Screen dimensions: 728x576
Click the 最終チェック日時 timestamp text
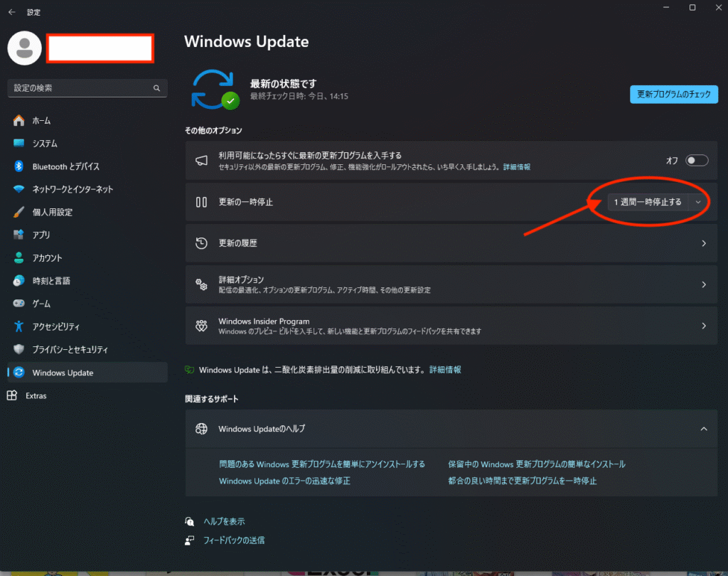coord(299,97)
